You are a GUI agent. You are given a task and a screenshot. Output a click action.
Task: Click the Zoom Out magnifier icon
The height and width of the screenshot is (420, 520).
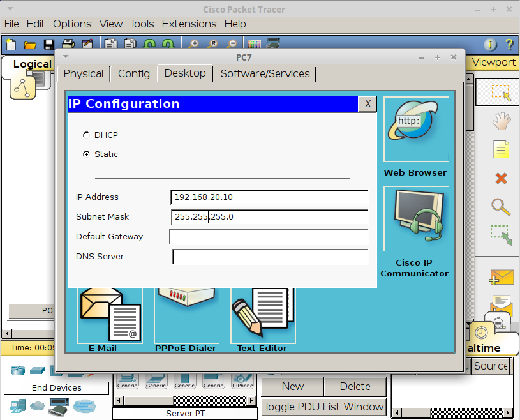tap(232, 43)
